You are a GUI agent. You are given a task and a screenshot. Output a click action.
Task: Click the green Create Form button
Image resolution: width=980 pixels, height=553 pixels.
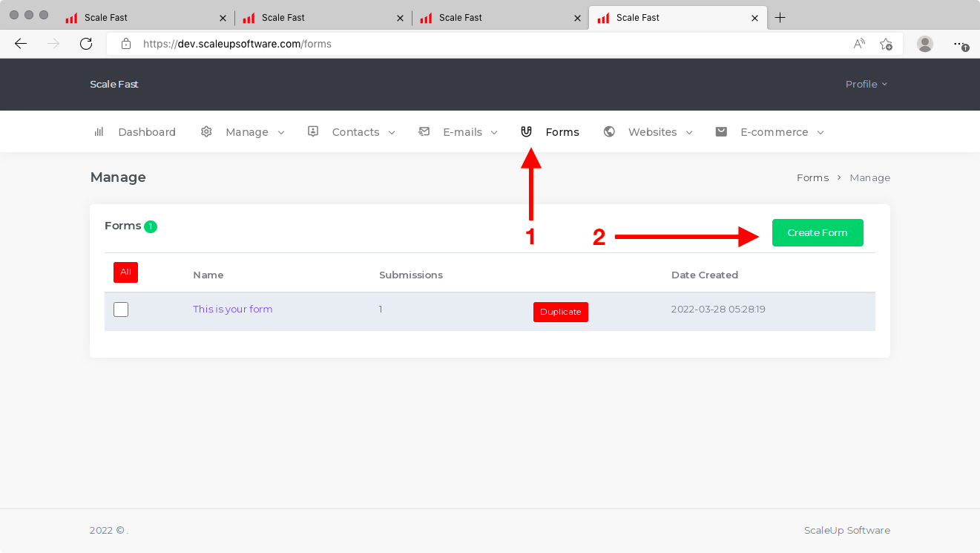coord(818,232)
